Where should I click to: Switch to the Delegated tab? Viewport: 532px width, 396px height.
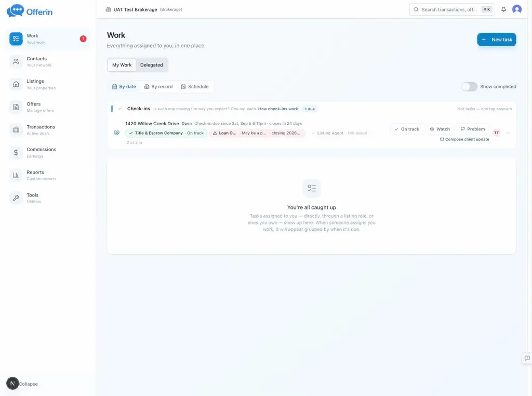[x=152, y=65]
